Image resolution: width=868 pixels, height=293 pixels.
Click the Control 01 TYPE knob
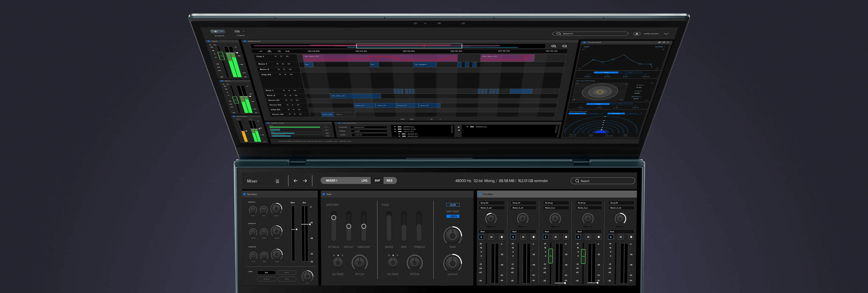[x=253, y=210]
